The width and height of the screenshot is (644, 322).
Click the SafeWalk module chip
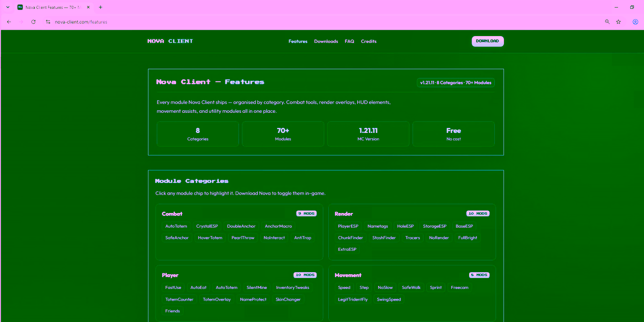coord(411,288)
